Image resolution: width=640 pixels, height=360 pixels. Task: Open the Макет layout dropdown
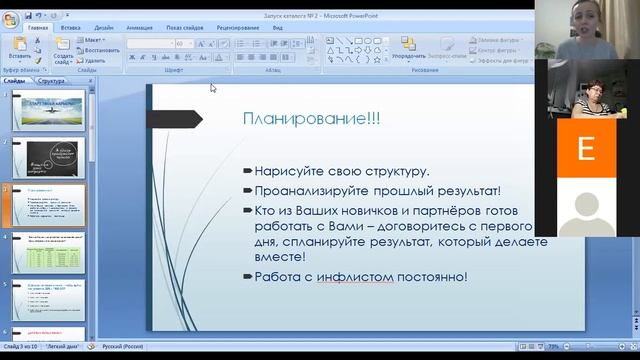click(x=91, y=40)
